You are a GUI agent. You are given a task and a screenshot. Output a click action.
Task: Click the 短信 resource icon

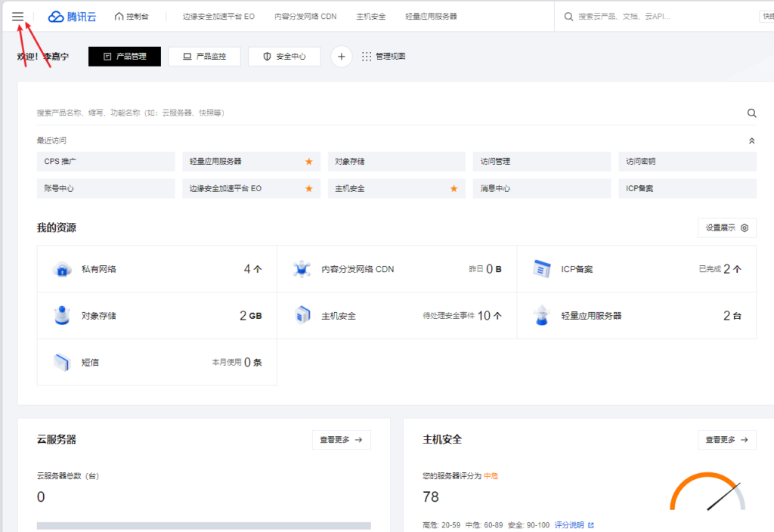(62, 363)
